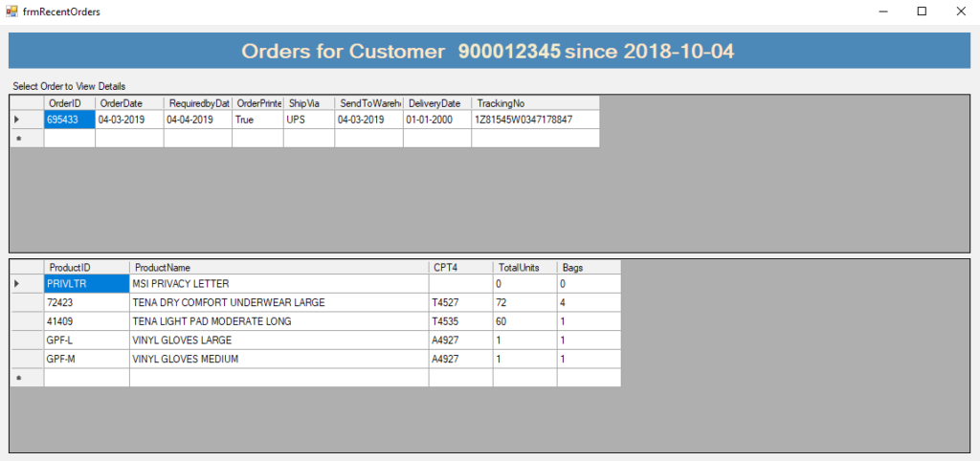Click TENA DRY COMFORT UNDERWEAR LARGE cell
The width and height of the screenshot is (980, 461).
click(x=278, y=302)
